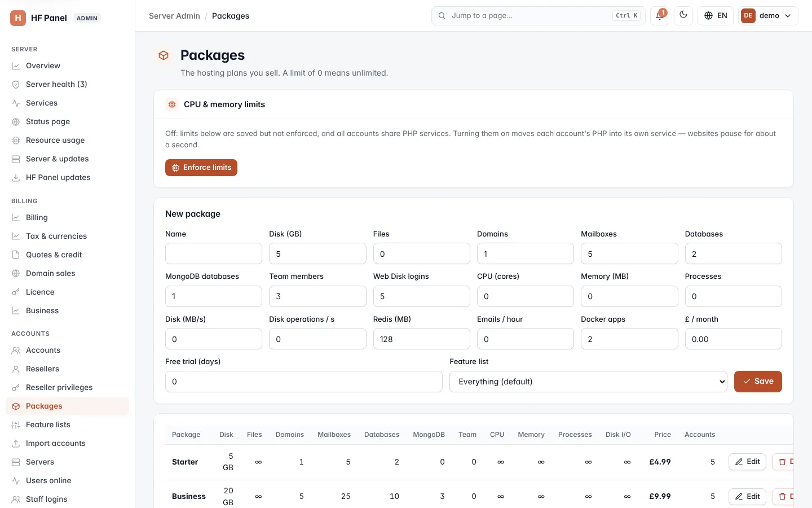Click the £ / month price field

click(x=734, y=339)
